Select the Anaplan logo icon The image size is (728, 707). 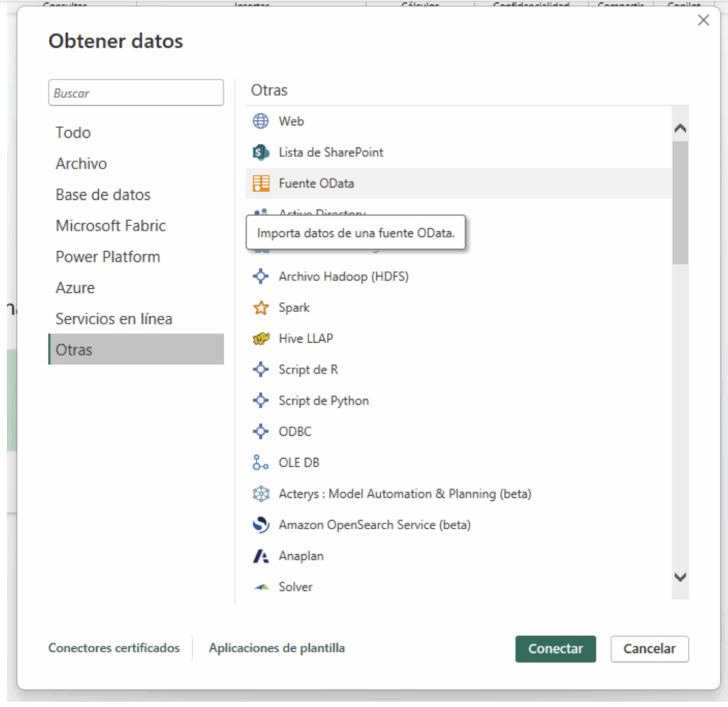click(261, 556)
